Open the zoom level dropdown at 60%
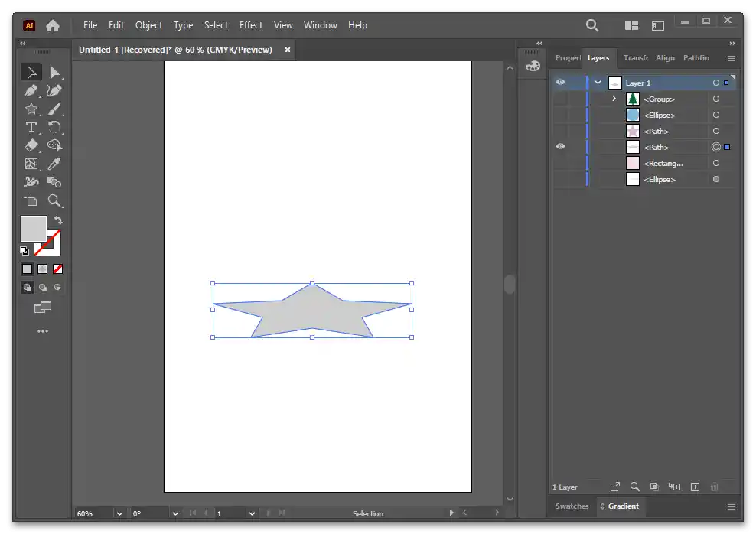The image size is (756, 534). click(x=119, y=513)
